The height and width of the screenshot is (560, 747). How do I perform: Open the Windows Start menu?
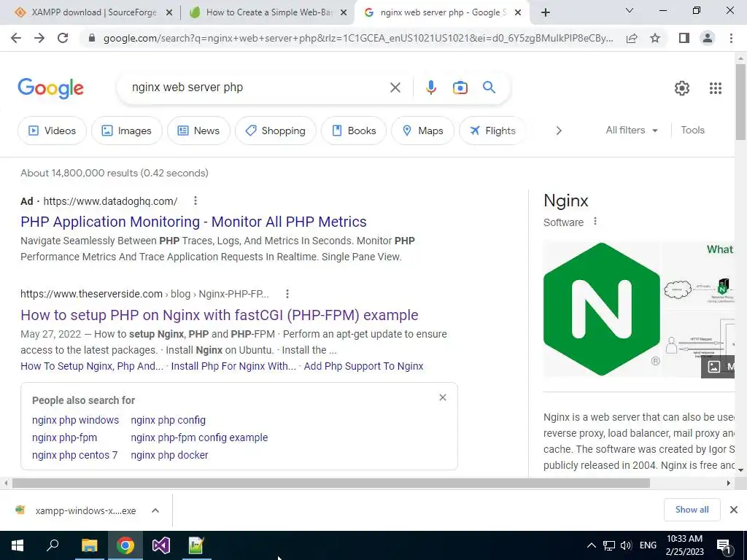[x=18, y=545]
